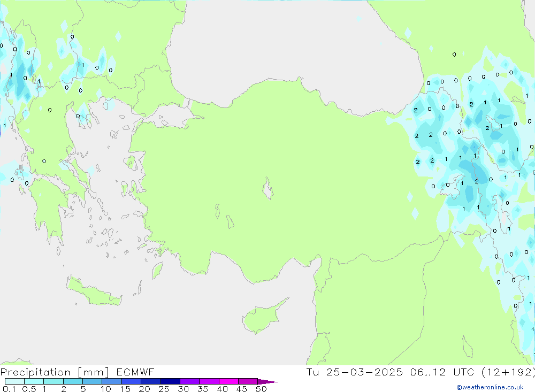
Task: Click the 0.1–0.5 mm palest legend swatch
Action: coord(14,381)
